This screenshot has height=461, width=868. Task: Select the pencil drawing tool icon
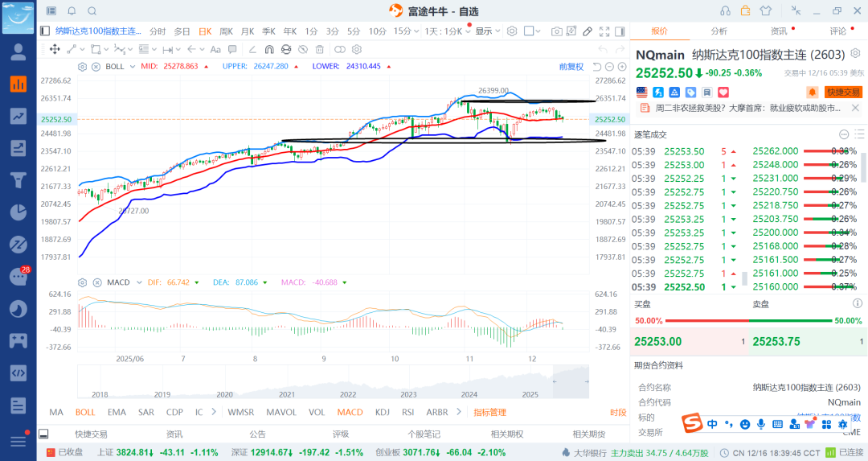tap(588, 31)
